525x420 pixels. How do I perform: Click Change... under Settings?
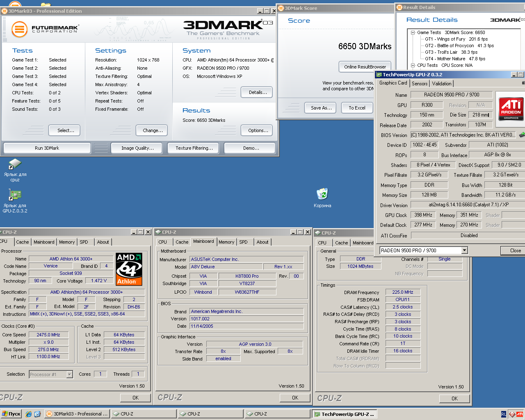tap(153, 130)
